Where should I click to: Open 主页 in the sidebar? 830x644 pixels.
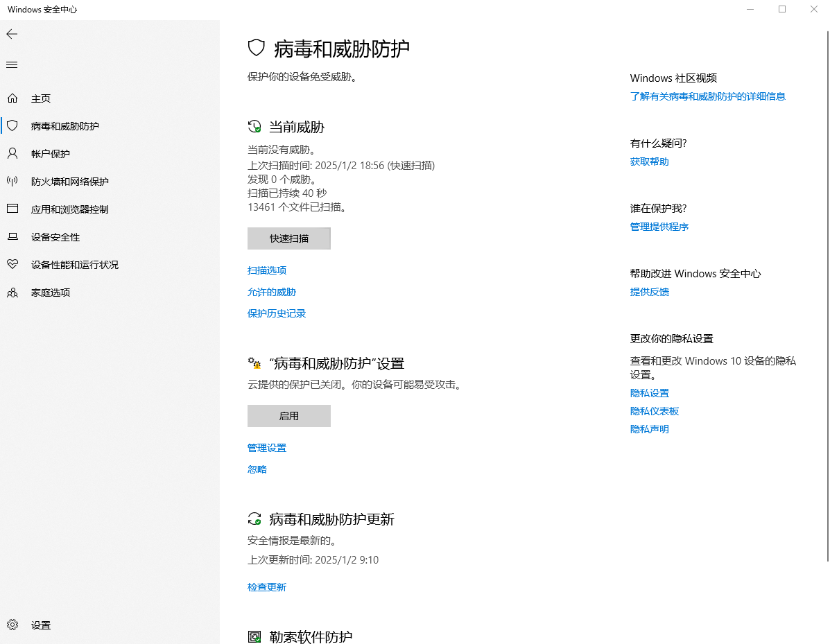click(110, 98)
